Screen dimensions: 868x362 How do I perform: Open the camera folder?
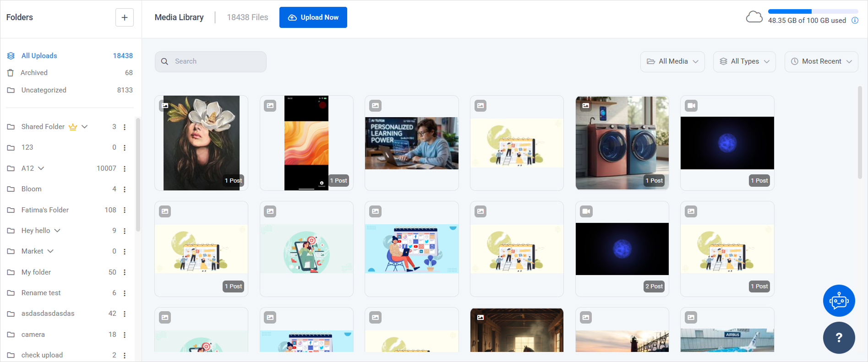33,335
